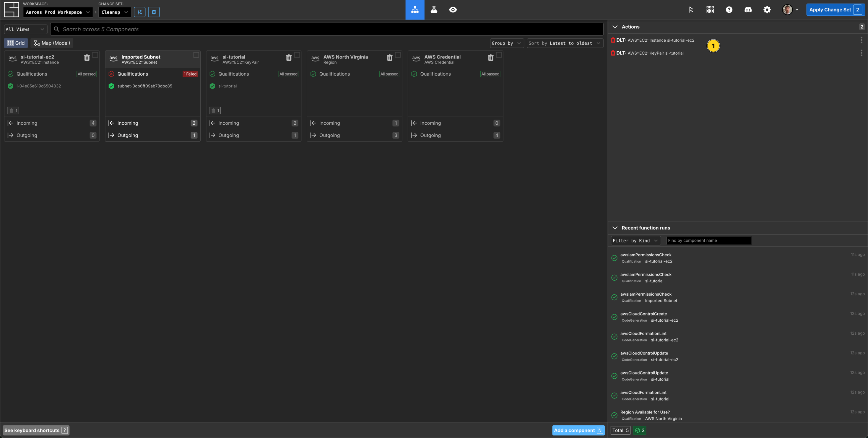Click the cursor arrow icon in top bar
The image size is (868, 438).
[x=691, y=10]
